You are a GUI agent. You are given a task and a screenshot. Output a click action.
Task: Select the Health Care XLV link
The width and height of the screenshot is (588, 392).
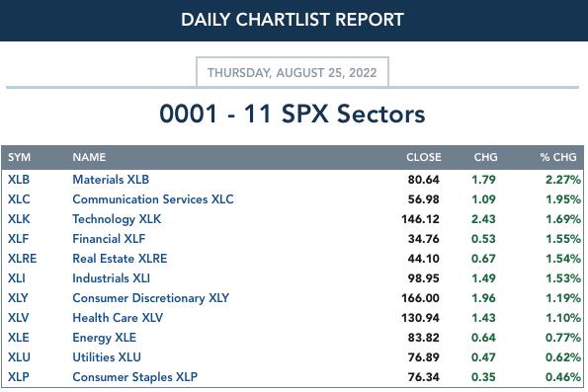[x=118, y=318]
